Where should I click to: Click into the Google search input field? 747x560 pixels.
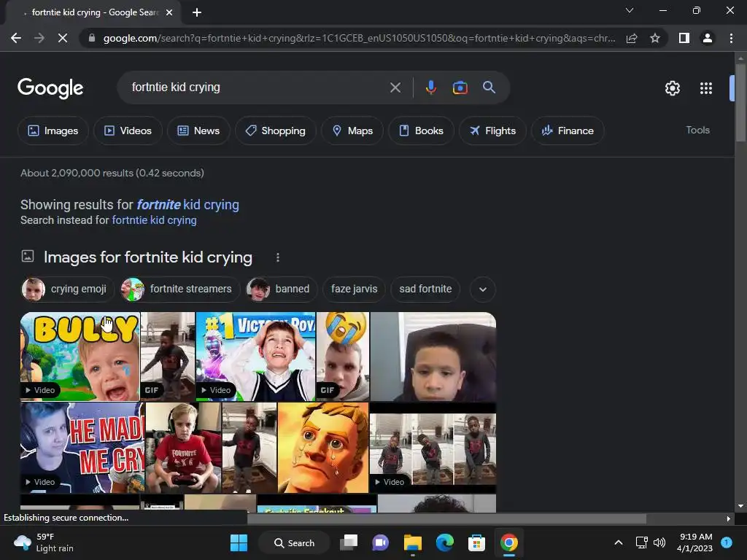point(258,87)
